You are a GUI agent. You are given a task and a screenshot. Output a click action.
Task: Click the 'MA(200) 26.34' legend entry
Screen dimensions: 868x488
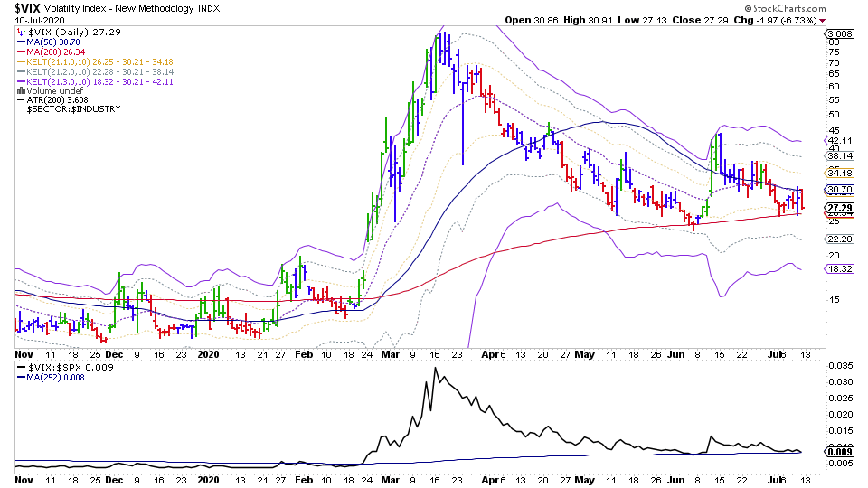coord(56,52)
